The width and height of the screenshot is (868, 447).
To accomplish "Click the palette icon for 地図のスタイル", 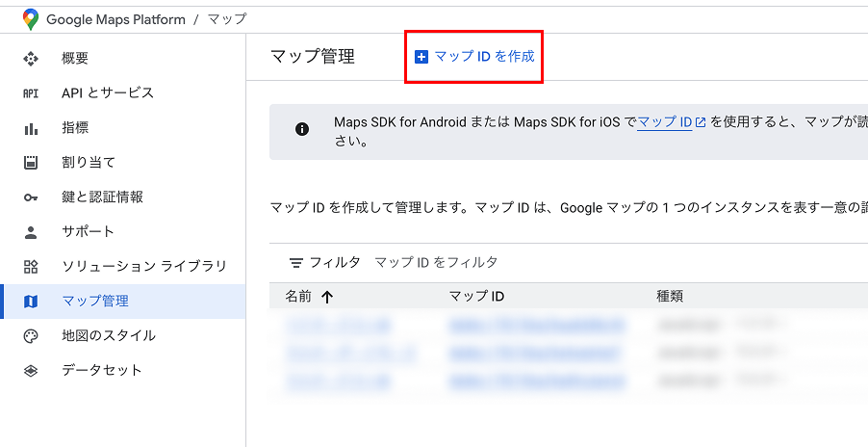I will [31, 336].
